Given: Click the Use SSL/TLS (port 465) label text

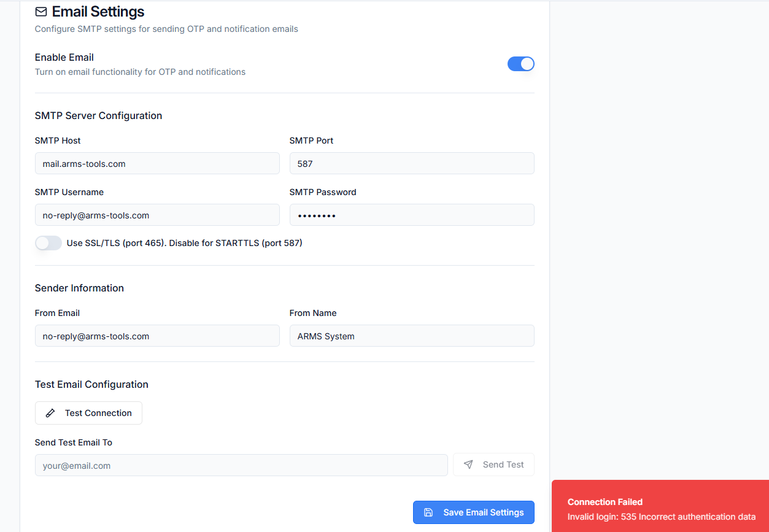Looking at the screenshot, I should click(184, 243).
